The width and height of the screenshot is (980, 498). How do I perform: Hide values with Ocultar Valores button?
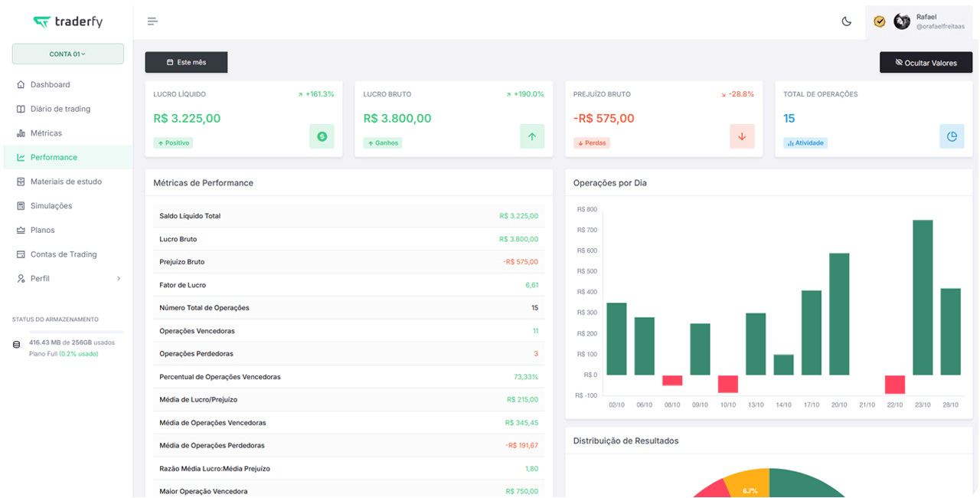tap(926, 63)
